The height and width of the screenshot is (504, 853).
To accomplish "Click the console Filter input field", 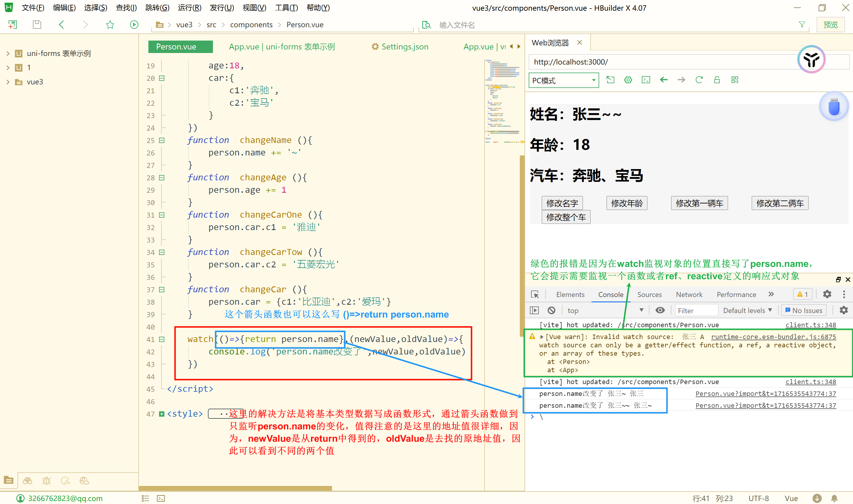I will click(x=696, y=310).
